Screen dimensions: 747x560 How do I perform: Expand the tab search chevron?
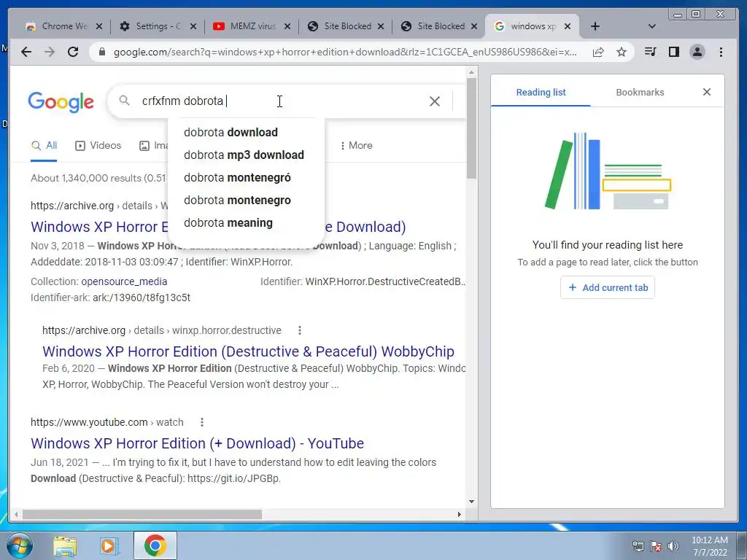(x=652, y=26)
